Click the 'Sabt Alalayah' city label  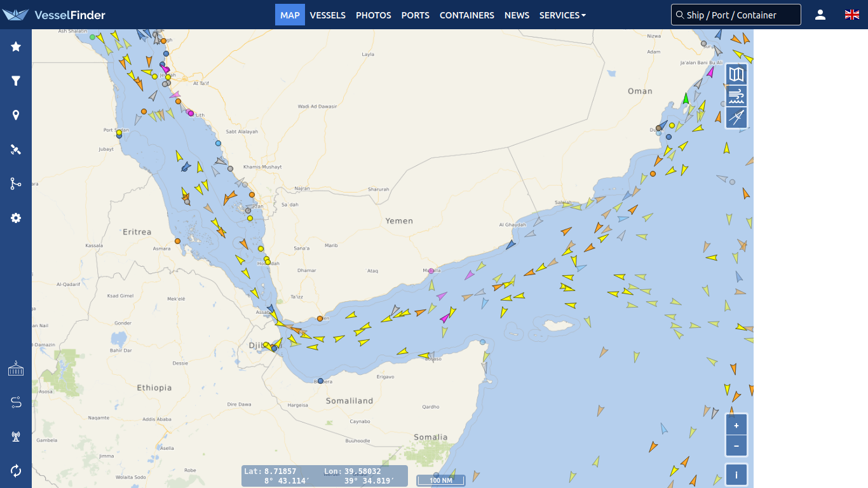click(242, 132)
